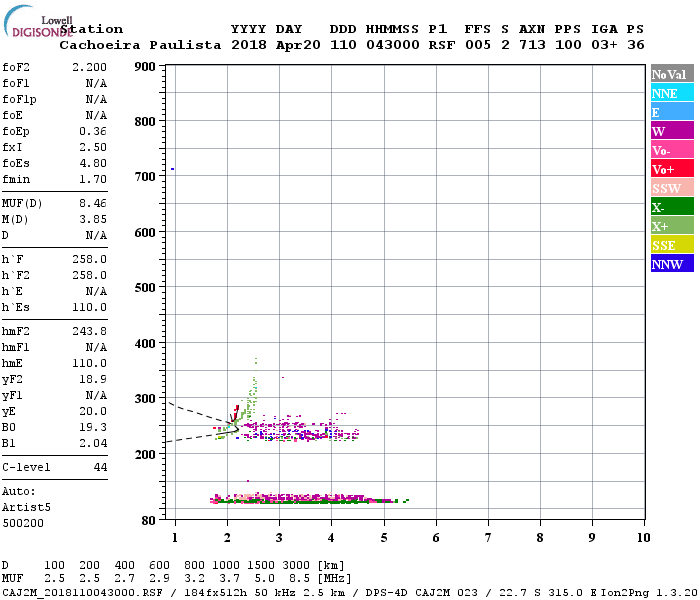Click the h`F value 258.0
Screen dimensions: 700x600
[x=89, y=259]
